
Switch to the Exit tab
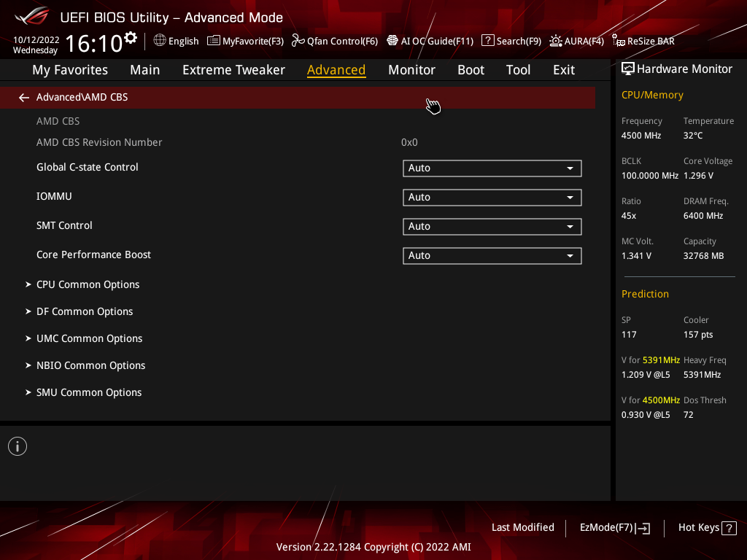pos(564,70)
